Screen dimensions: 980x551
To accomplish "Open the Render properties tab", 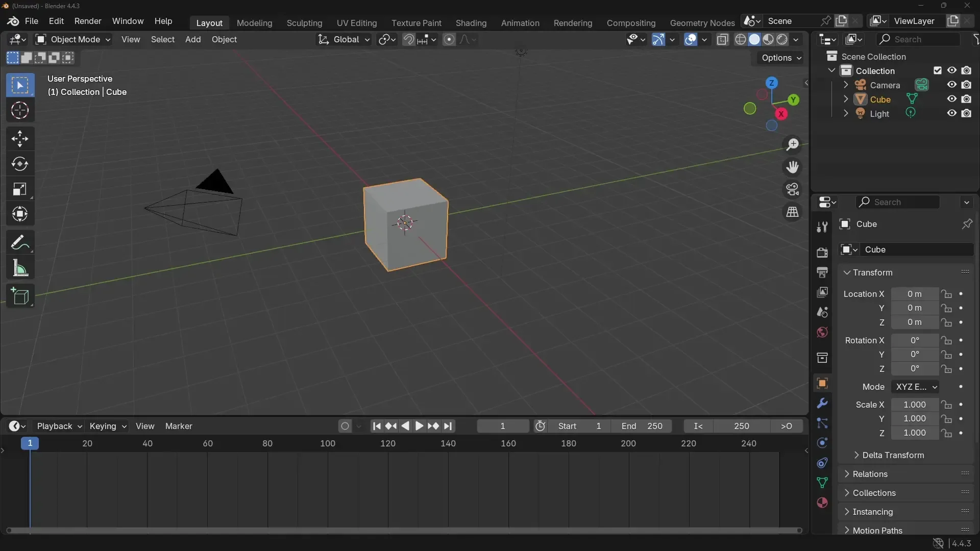I will click(x=822, y=253).
